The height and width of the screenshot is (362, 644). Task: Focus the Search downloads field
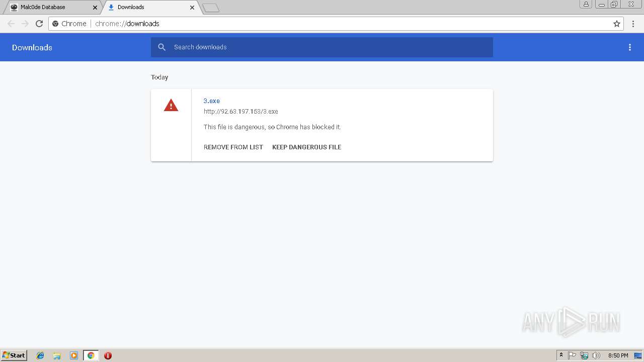(322, 47)
